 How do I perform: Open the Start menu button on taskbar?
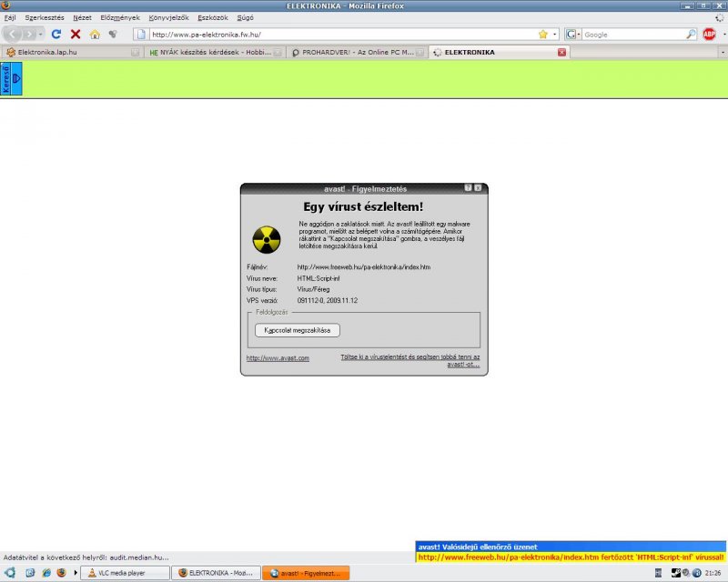[x=10, y=573]
